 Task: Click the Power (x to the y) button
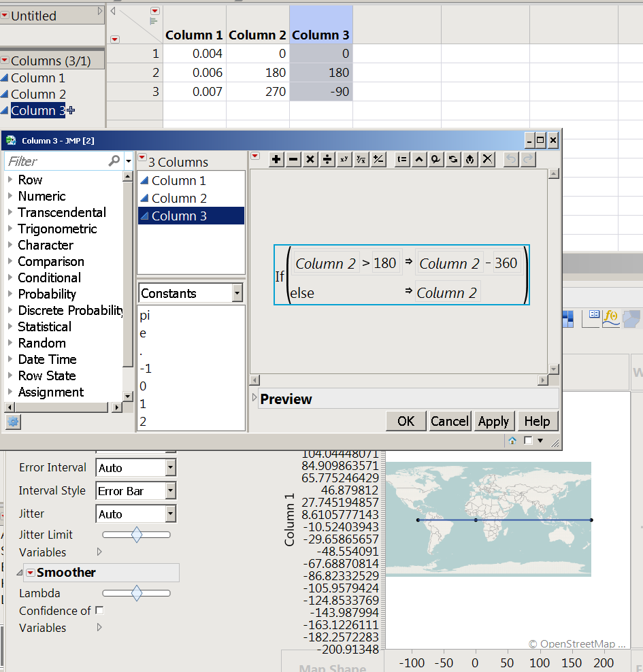click(344, 159)
